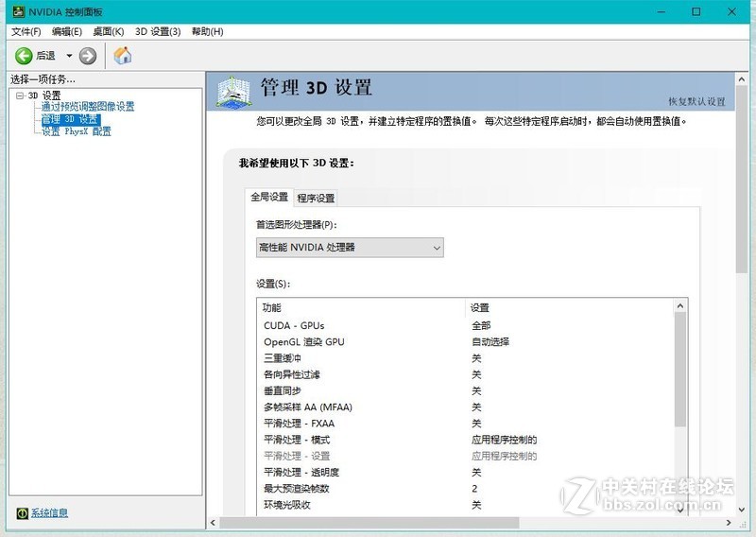Image resolution: width=756 pixels, height=537 pixels.
Task: Click the NVIDIA logo in the title bar
Action: point(18,11)
